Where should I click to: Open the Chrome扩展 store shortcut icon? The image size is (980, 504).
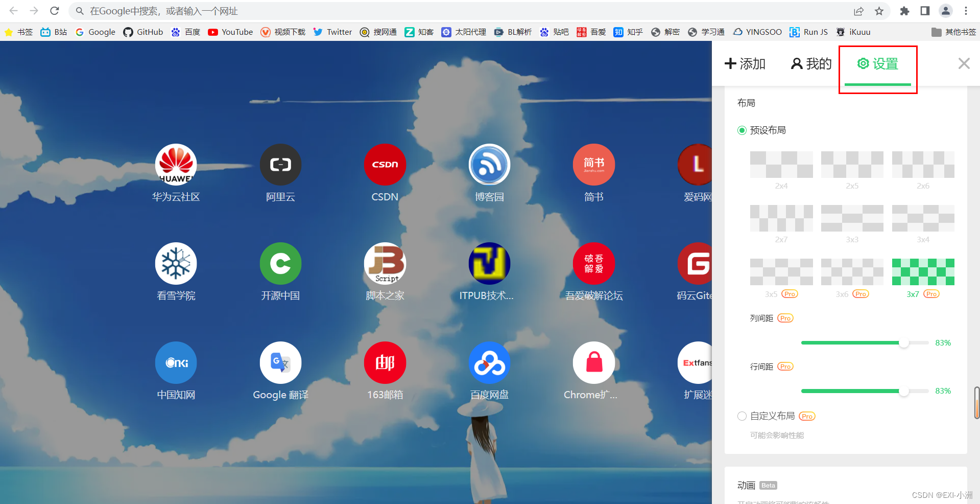(x=594, y=362)
